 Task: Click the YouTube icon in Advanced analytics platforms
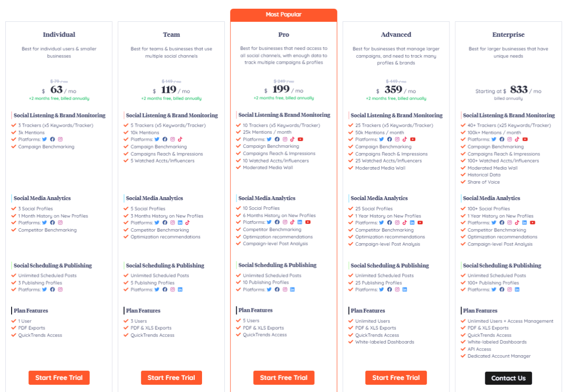coord(420,222)
